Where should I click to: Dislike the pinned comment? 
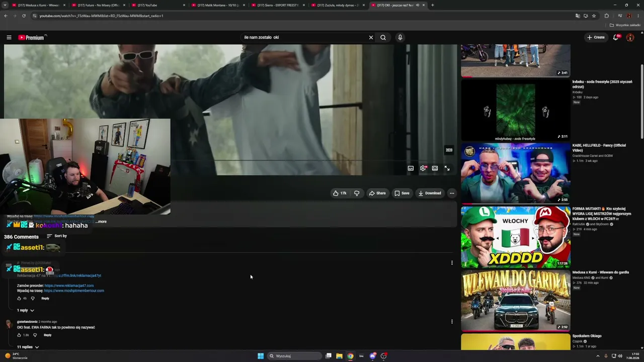pos(33,298)
